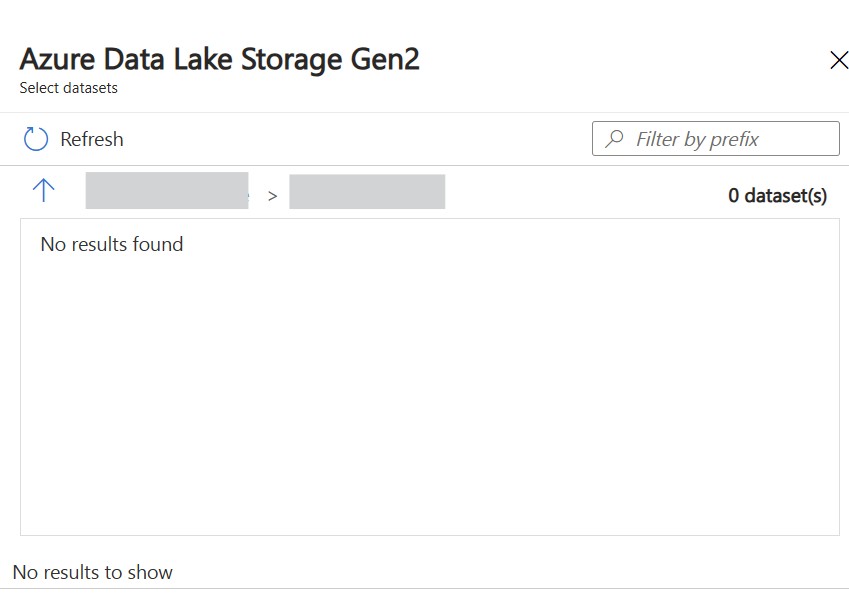Click inside the empty dataset results list
The width and height of the screenshot is (849, 601).
pos(430,390)
